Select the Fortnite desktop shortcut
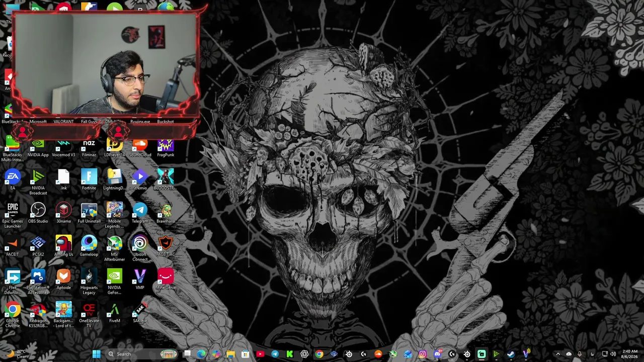This screenshot has height=362, width=644. coord(89,180)
